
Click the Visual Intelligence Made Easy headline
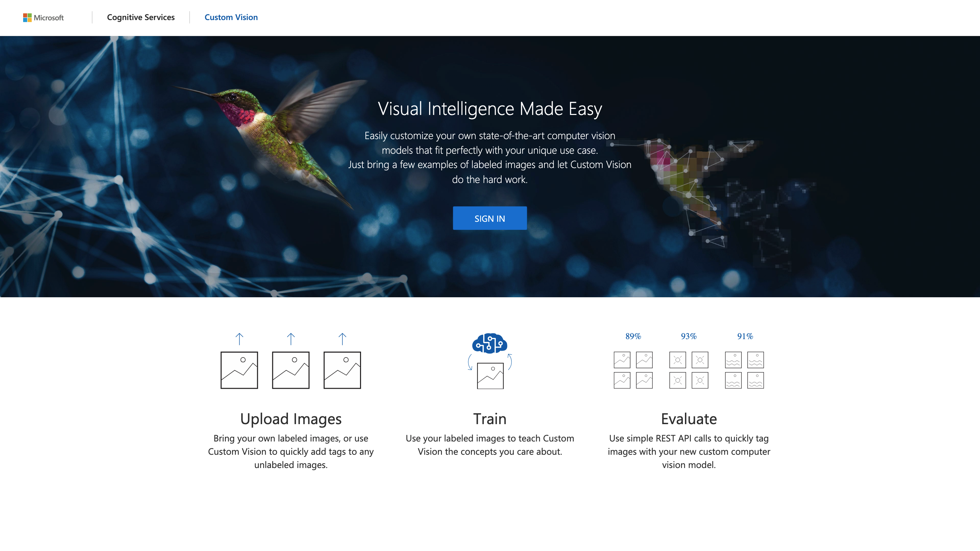490,109
